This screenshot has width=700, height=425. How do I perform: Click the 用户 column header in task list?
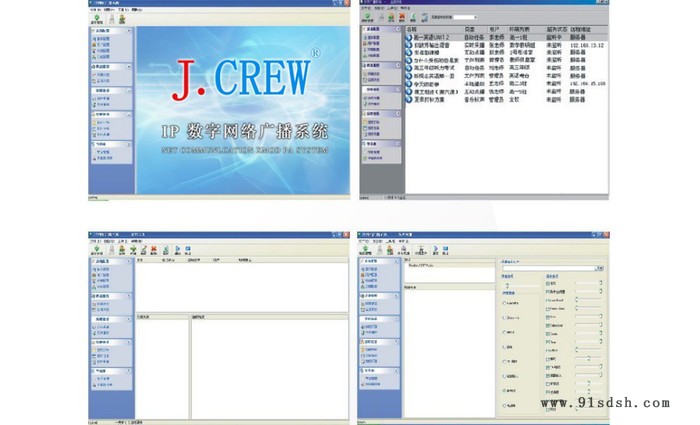pos(494,29)
